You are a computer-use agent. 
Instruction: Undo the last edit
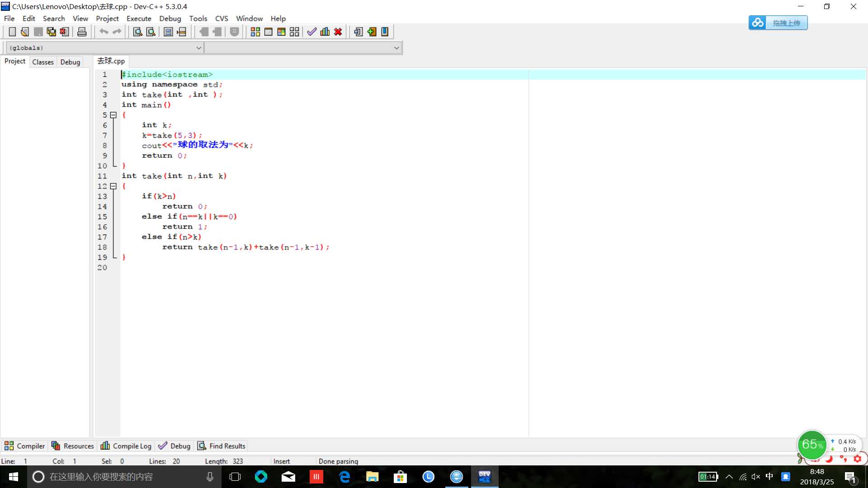click(104, 32)
